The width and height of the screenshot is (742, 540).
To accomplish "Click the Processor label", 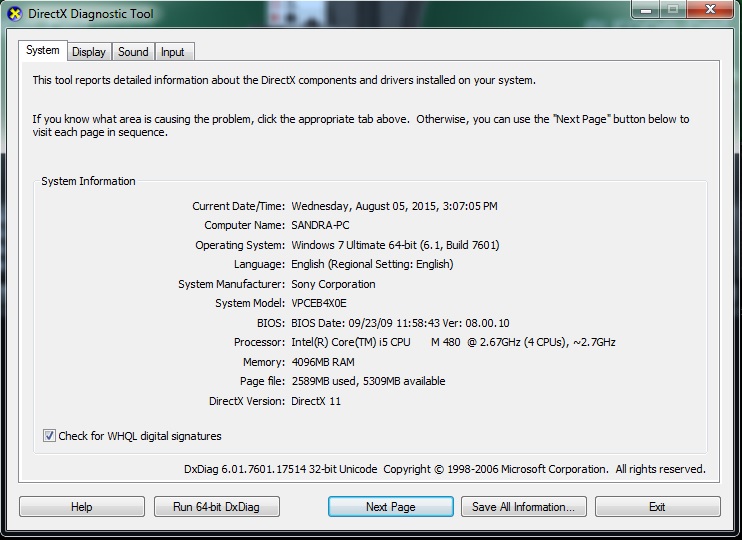I will coord(259,342).
